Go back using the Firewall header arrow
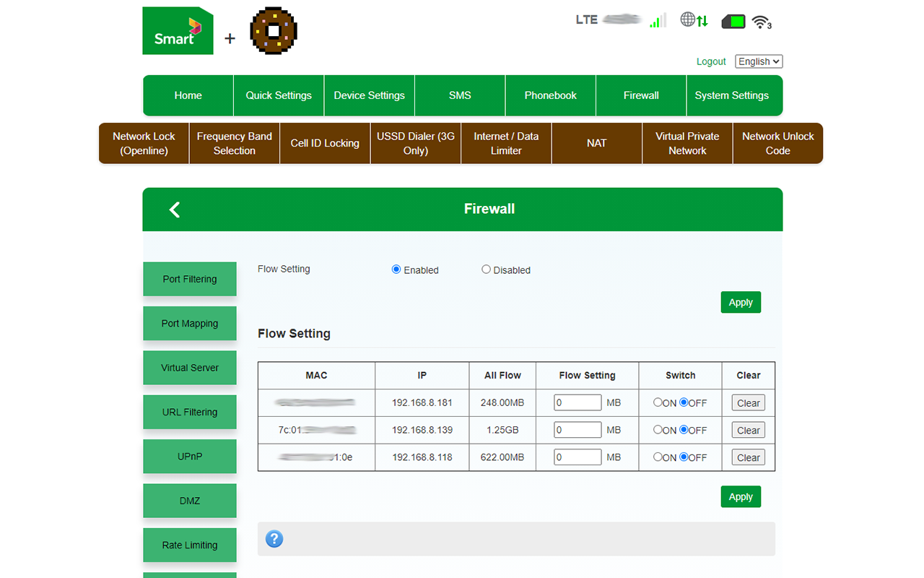 pyautogui.click(x=175, y=210)
